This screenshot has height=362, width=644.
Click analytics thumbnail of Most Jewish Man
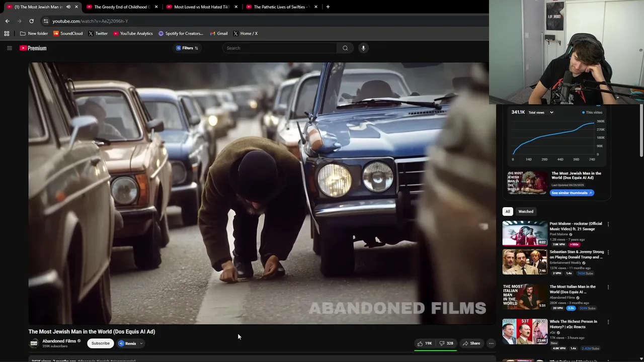click(528, 183)
